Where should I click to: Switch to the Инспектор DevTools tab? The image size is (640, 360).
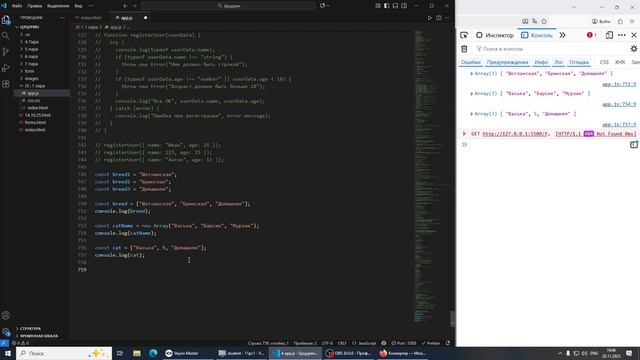click(495, 35)
